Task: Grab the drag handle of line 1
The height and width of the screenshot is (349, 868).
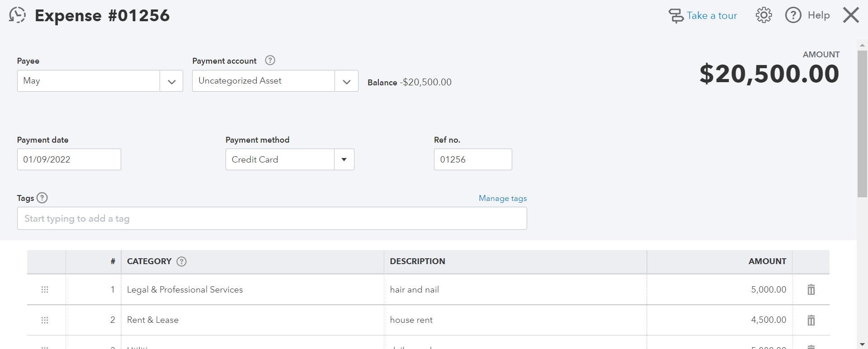Action: (x=45, y=289)
